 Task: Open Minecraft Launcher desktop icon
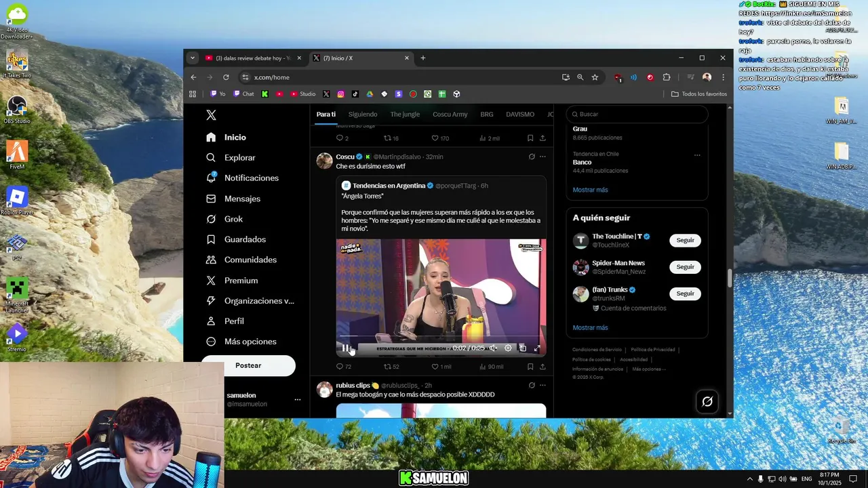[17, 295]
